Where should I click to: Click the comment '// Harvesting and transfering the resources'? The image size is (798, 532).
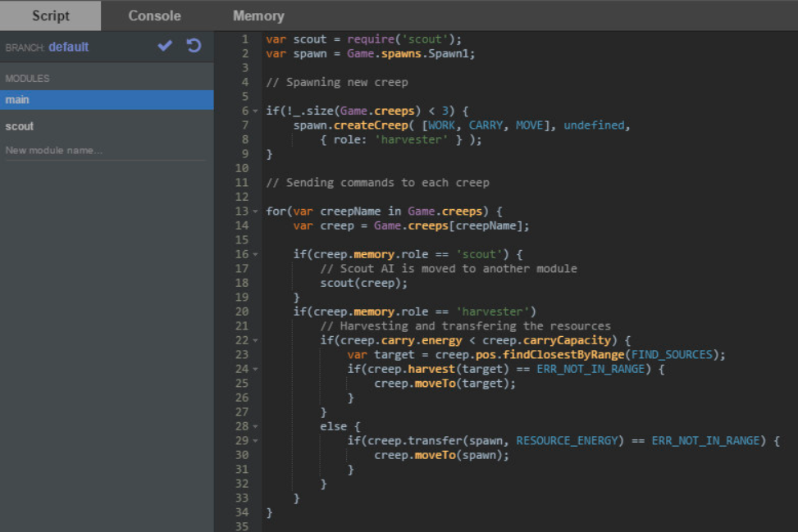click(465, 326)
